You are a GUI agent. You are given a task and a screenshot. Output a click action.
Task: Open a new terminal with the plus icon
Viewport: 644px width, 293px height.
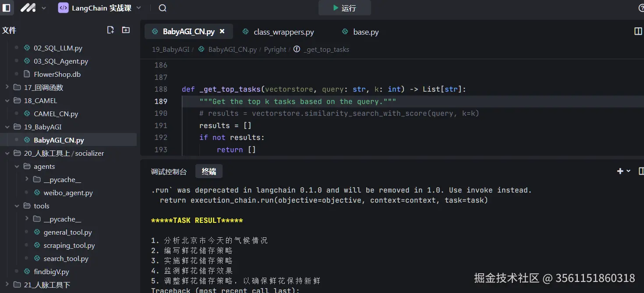(x=619, y=171)
